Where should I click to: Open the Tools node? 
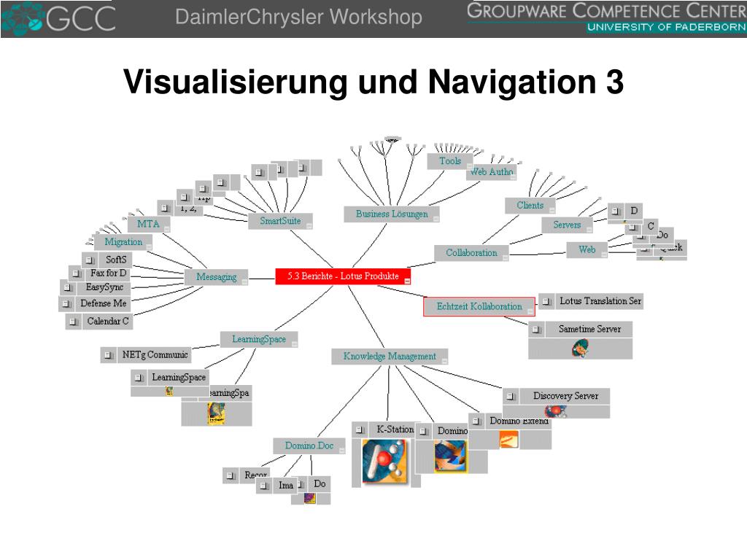coord(450,161)
